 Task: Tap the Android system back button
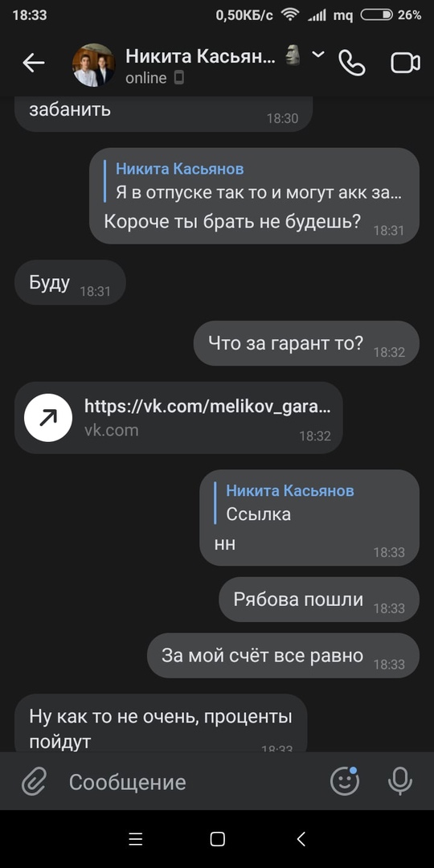tap(301, 839)
